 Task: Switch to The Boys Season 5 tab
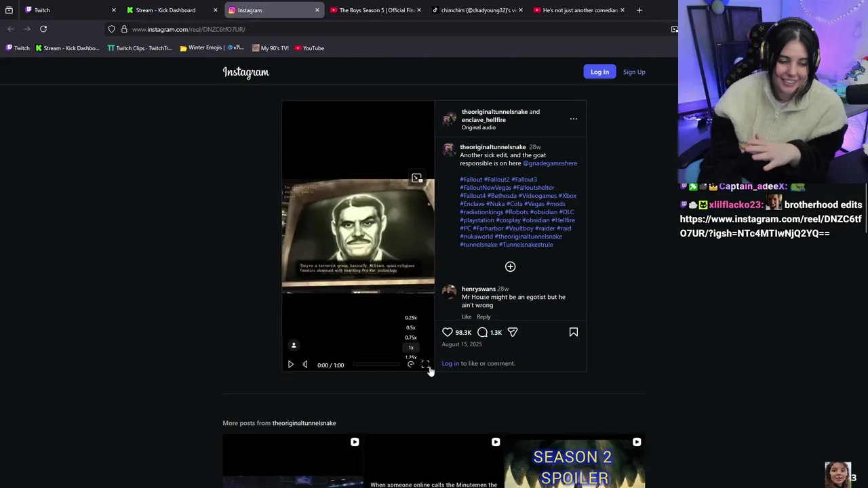[376, 10]
